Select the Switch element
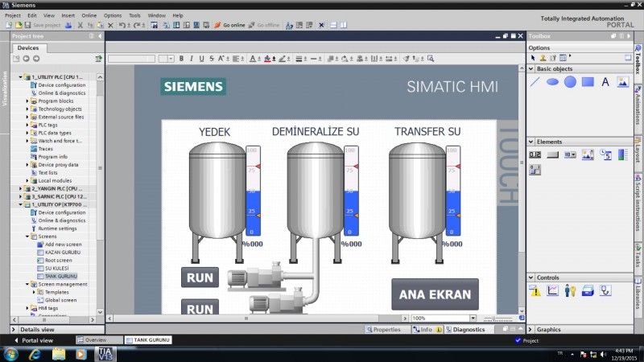The image size is (644, 362). click(x=535, y=170)
